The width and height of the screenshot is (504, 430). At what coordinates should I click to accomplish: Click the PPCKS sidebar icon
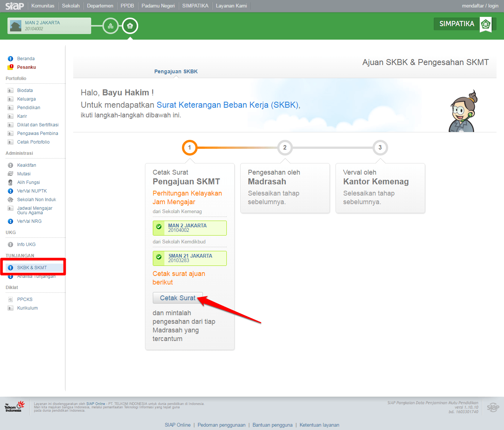point(10,300)
